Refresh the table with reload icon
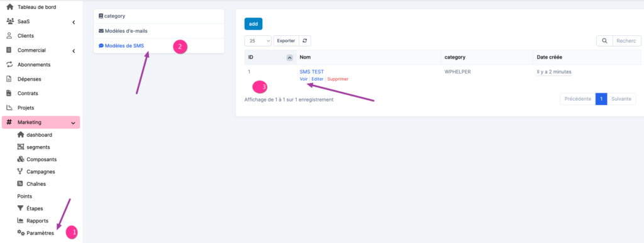 point(305,41)
